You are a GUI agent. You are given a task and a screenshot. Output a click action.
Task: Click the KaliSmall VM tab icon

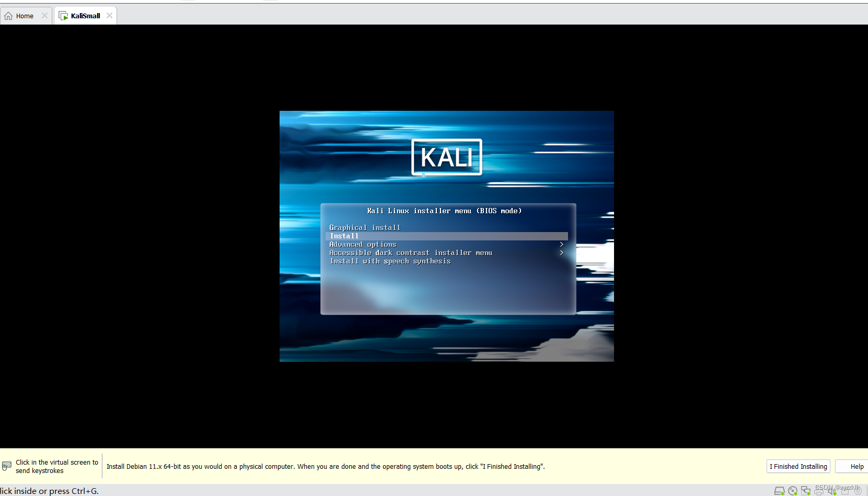pyautogui.click(x=63, y=16)
